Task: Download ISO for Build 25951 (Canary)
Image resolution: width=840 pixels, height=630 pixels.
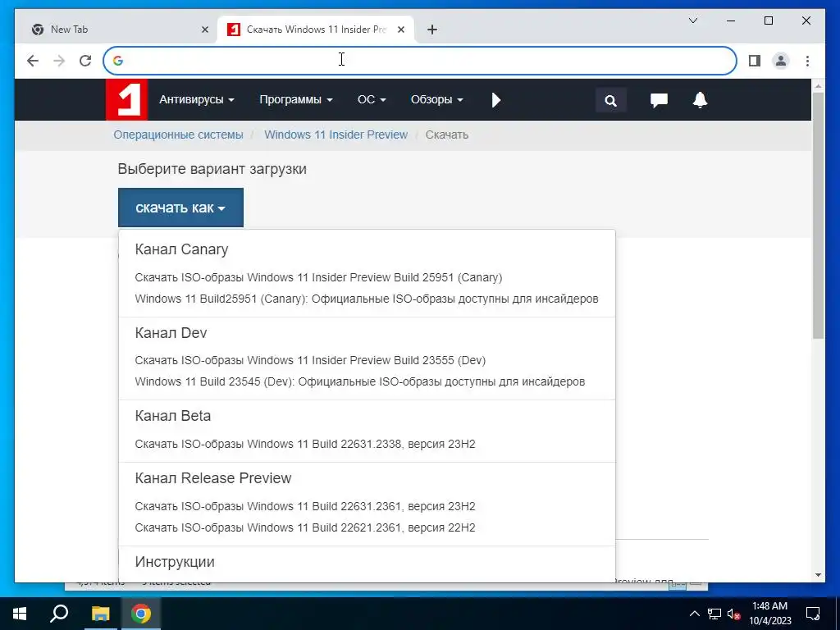Action: pyautogui.click(x=318, y=277)
